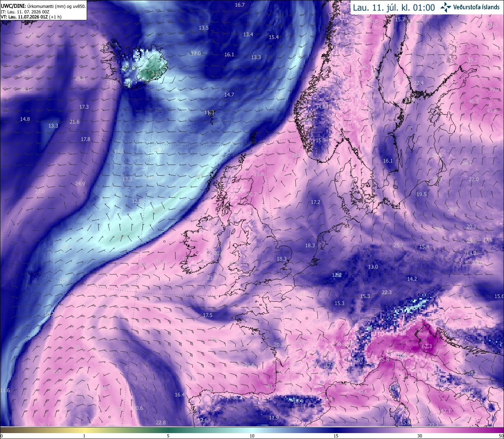This screenshot has width=504, height=439.
Task: Click the 42.1 value in the bottom right
Action: point(445,411)
